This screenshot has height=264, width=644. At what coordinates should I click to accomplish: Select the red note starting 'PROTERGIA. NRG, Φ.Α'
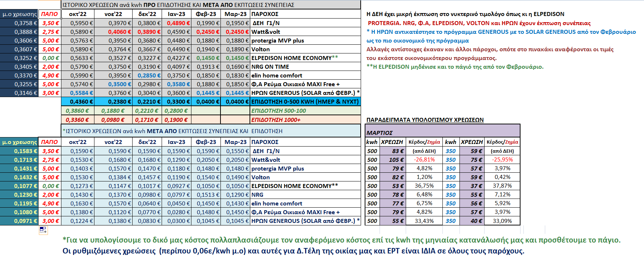pyautogui.click(x=479, y=23)
